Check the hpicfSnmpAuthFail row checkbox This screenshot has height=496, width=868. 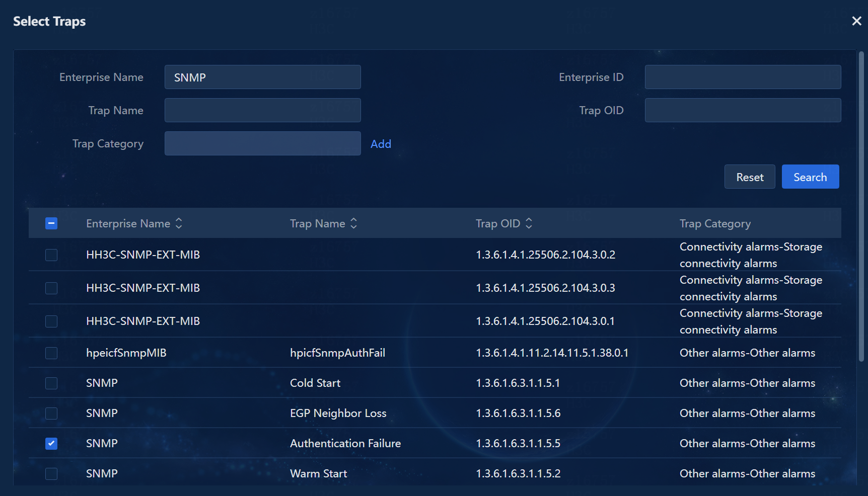click(x=51, y=353)
